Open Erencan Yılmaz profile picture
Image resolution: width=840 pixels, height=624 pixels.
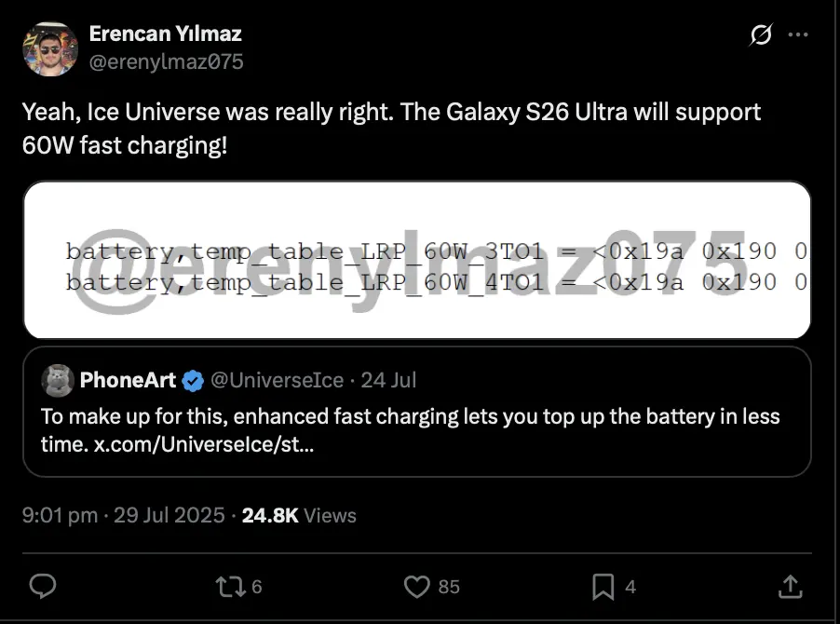pyautogui.click(x=48, y=48)
